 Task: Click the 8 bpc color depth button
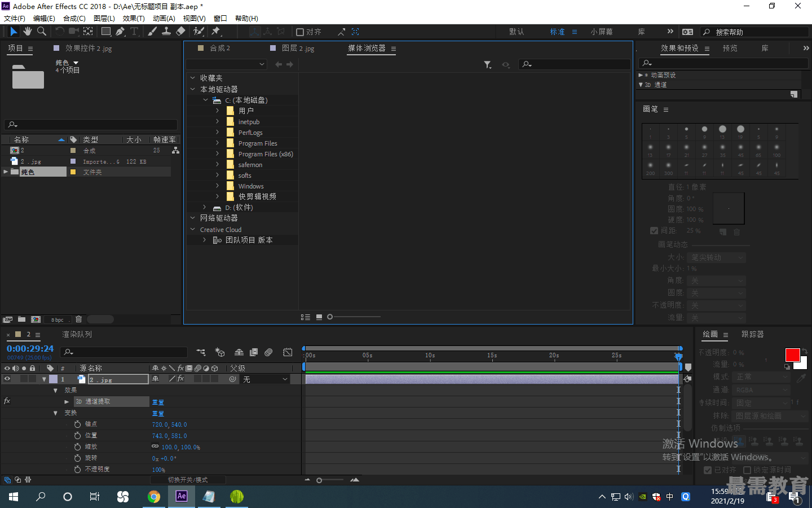point(58,319)
